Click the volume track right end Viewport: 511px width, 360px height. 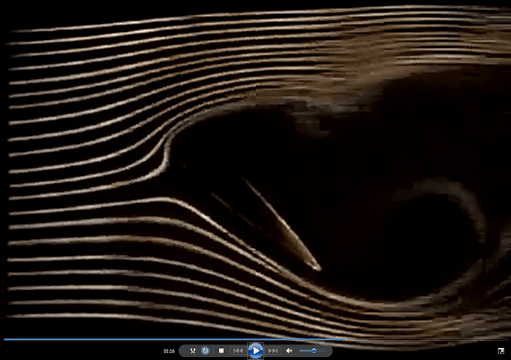325,351
